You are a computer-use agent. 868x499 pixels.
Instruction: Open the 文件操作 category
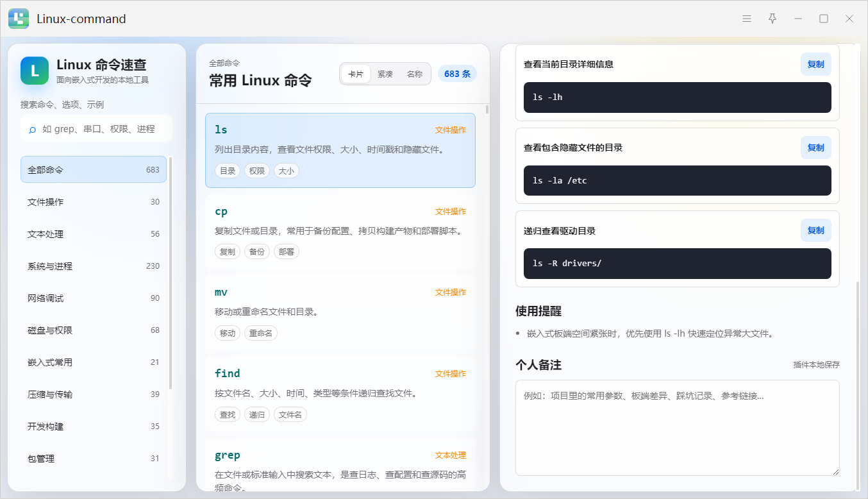(x=94, y=202)
